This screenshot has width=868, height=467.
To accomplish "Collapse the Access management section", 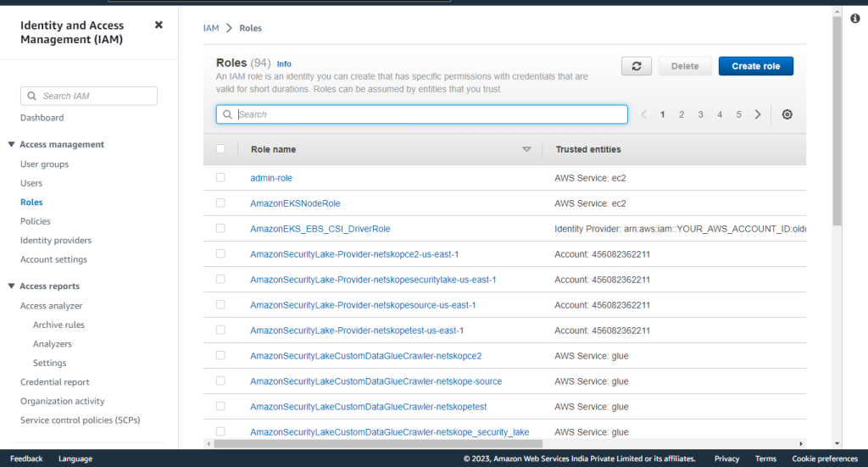I will 11,144.
